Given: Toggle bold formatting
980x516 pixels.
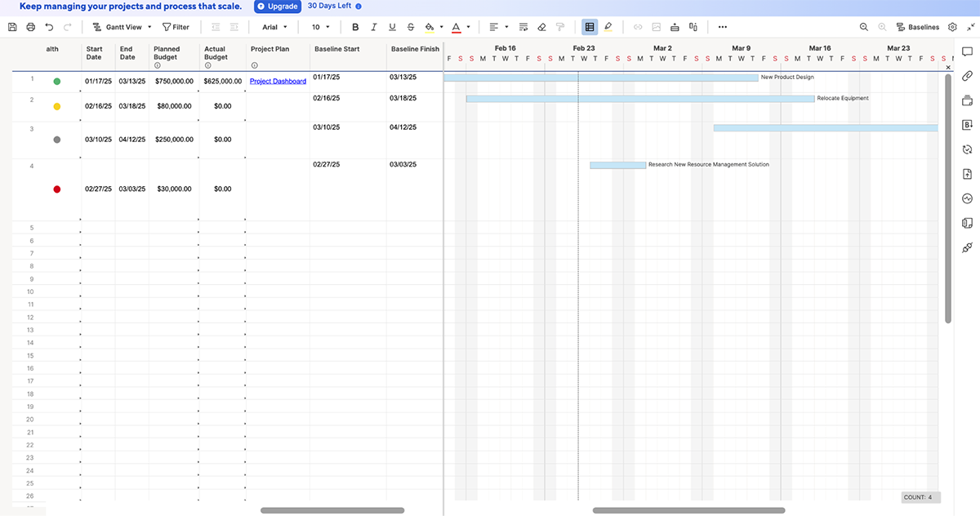Looking at the screenshot, I should [355, 26].
